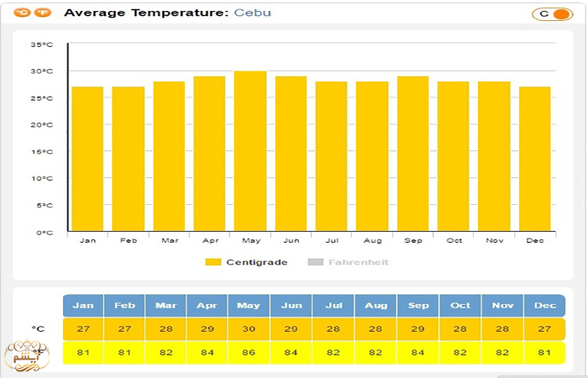Image resolution: width=588 pixels, height=378 pixels.
Task: Select the May column header in table
Action: click(x=249, y=306)
